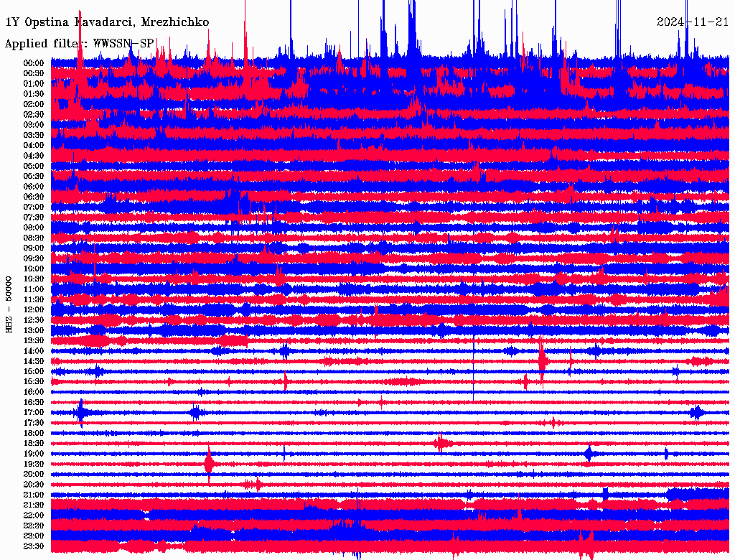
Task: Click the blue burst at start of 17:00 trace
Action: pyautogui.click(x=81, y=413)
